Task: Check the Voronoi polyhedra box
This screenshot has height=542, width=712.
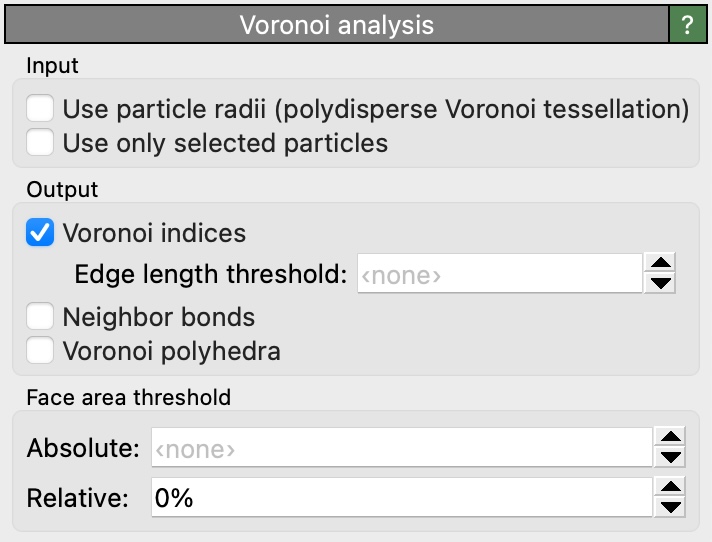Action: click(41, 351)
